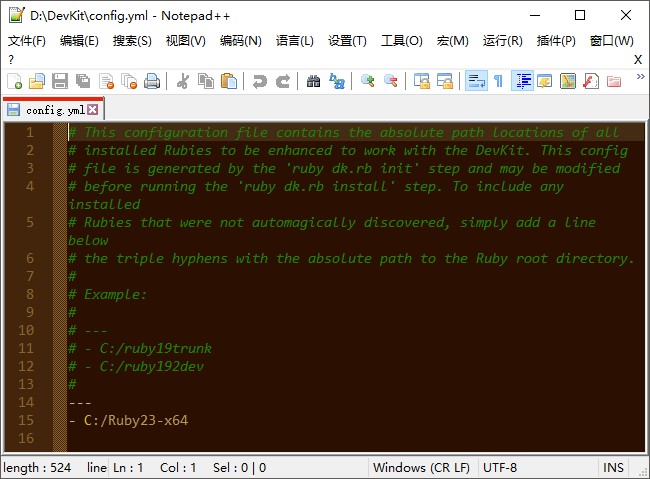Viewport: 650px width, 479px height.
Task: Toggle synchronize horizontal scrolling icon
Action: click(x=445, y=81)
